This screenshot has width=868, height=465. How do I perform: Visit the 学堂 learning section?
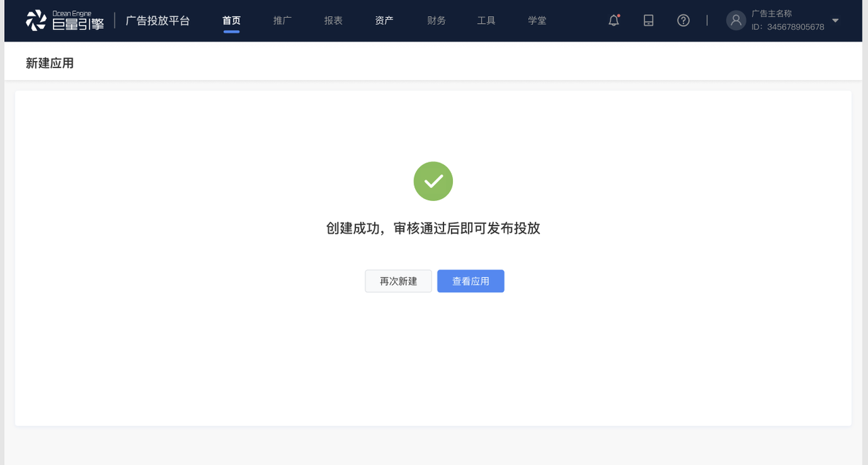pos(536,20)
